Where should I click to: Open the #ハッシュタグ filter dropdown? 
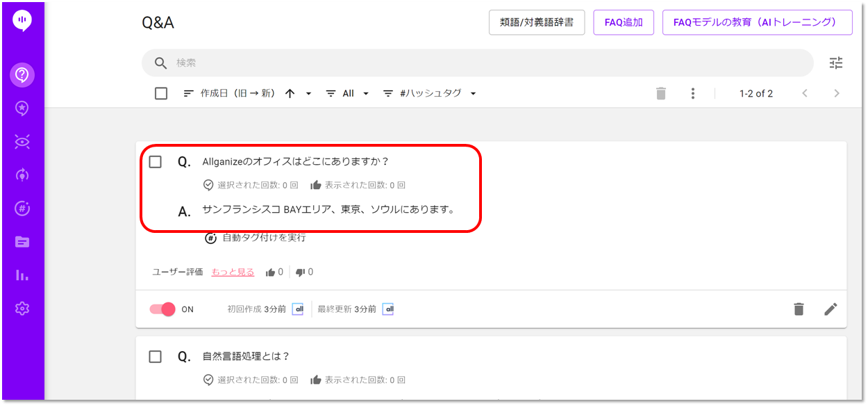click(429, 93)
